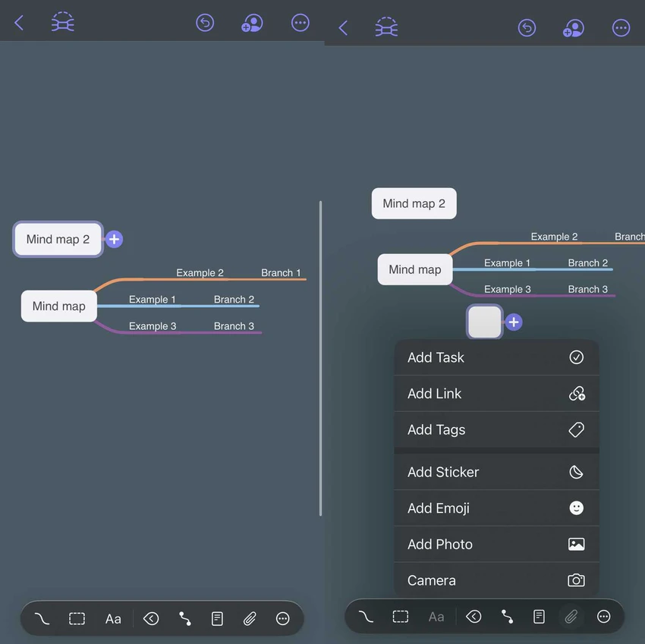
Task: Open the note page icon in right toolbar
Action: click(539, 617)
